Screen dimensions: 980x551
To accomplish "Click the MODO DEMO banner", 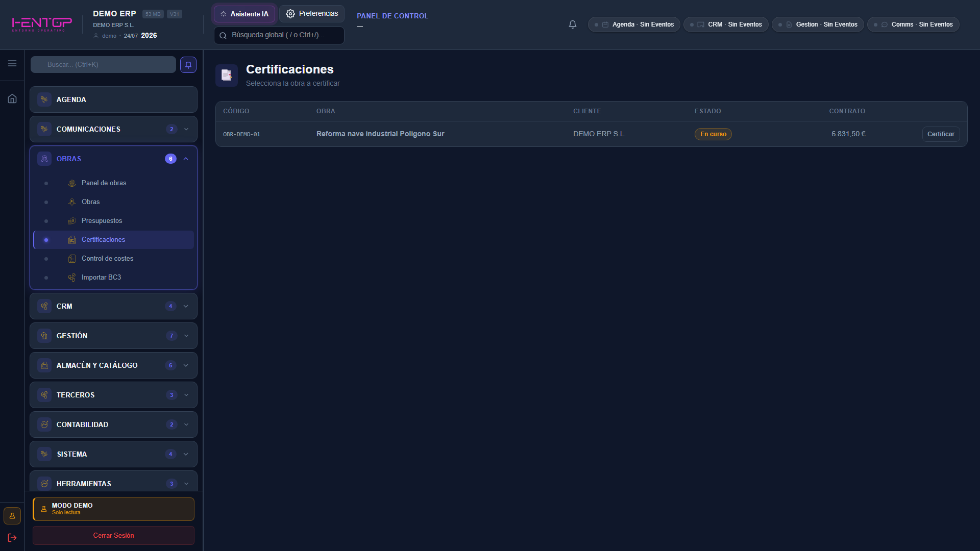I will (x=113, y=509).
